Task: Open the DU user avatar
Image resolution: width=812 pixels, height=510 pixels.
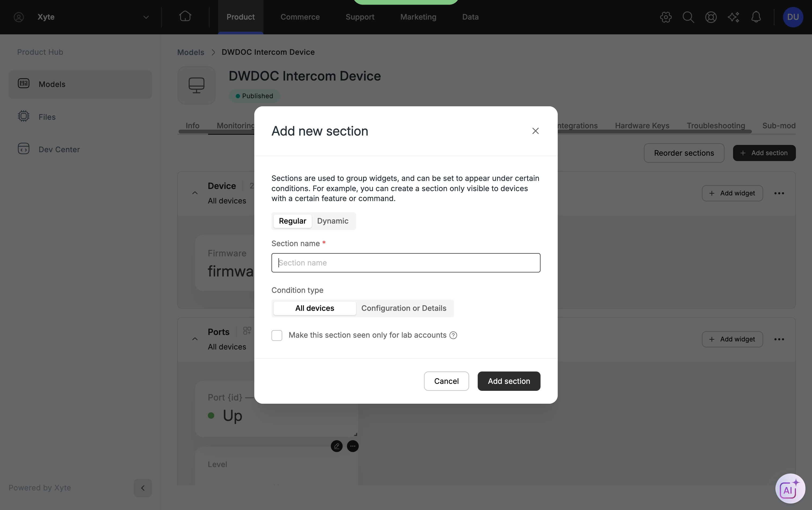Action: pos(793,17)
